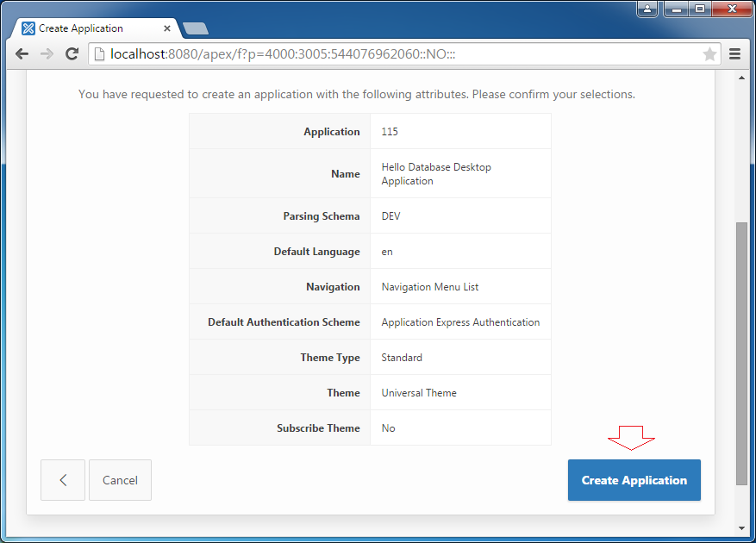Close the Create Application tab
The height and width of the screenshot is (543, 756).
pyautogui.click(x=167, y=28)
